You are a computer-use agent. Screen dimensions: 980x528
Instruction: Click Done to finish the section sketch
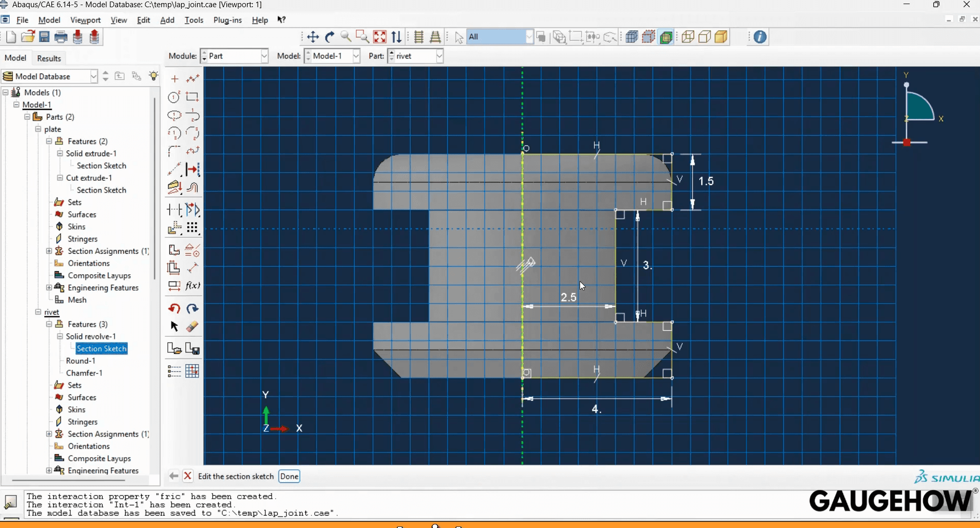[x=289, y=476]
